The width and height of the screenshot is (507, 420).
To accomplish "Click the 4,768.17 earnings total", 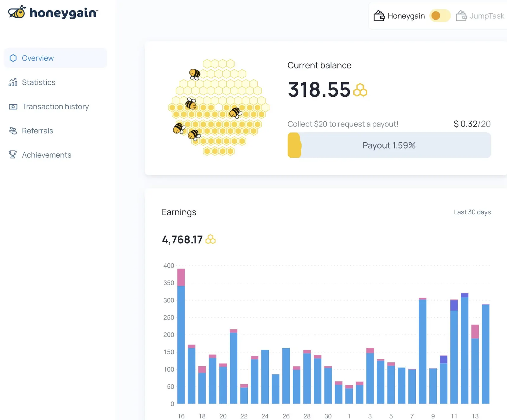I will pyautogui.click(x=182, y=240).
